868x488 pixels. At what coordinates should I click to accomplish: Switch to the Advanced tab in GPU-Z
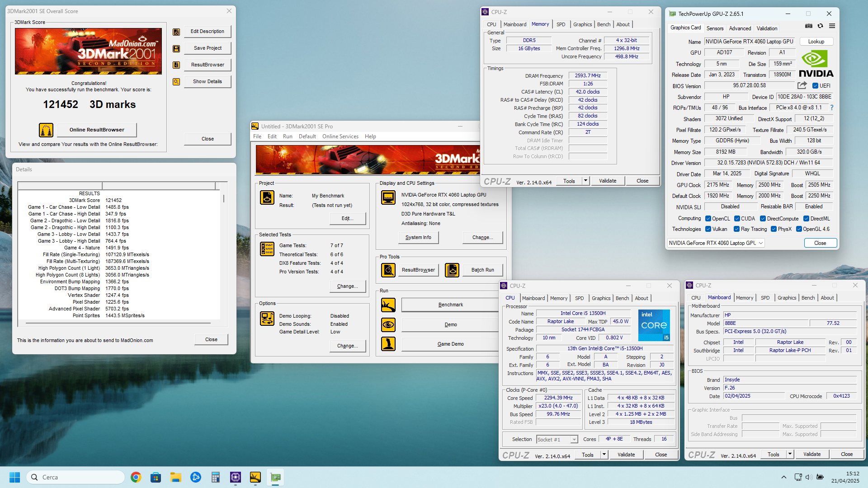(x=740, y=28)
